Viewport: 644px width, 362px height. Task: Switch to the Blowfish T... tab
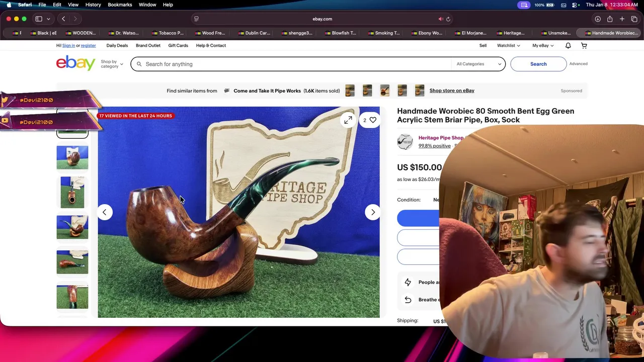[341, 33]
